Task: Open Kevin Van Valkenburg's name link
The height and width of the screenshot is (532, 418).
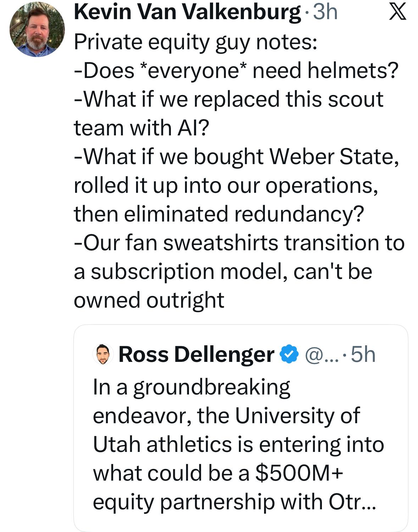Action: (x=187, y=12)
